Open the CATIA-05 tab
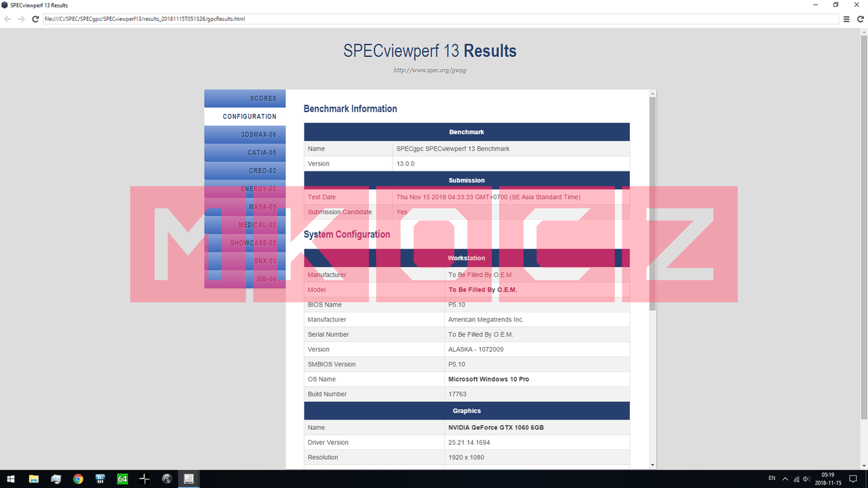Viewport: 868px width, 488px height. [x=245, y=152]
